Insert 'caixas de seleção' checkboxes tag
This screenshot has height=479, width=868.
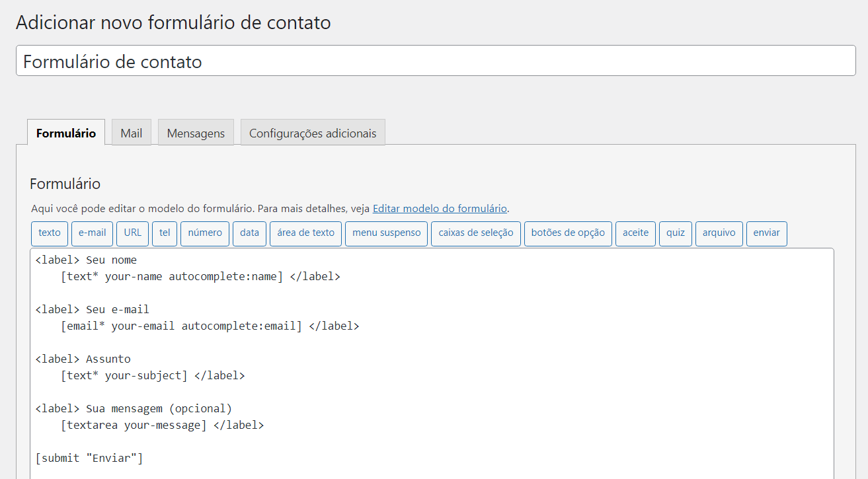pos(476,233)
